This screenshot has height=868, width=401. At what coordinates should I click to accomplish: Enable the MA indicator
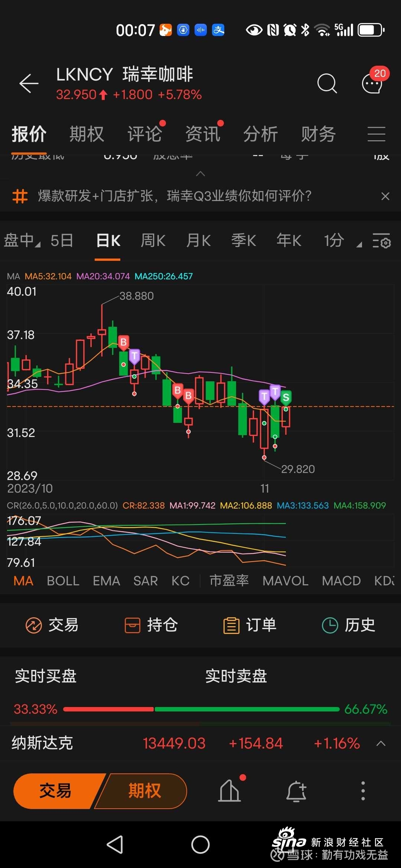[23, 581]
